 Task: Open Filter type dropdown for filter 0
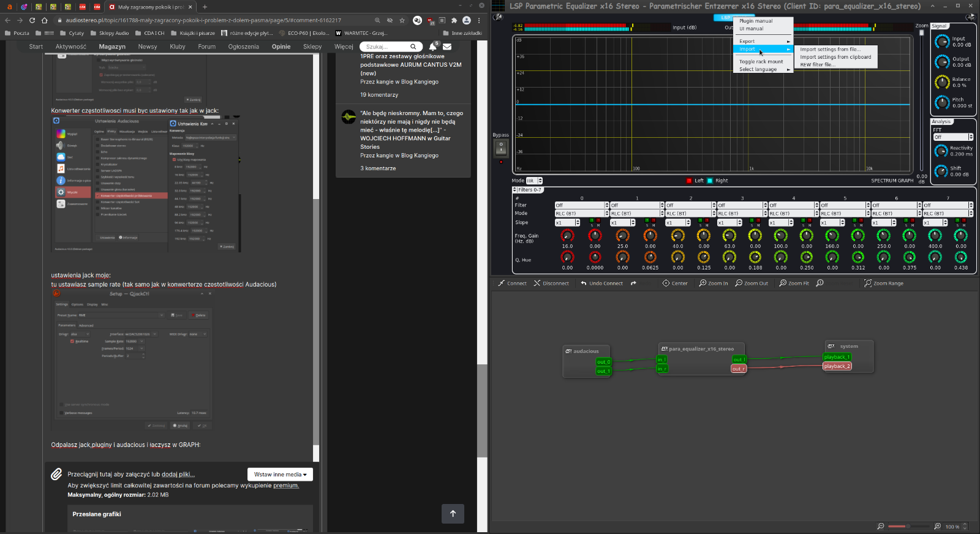click(x=582, y=205)
